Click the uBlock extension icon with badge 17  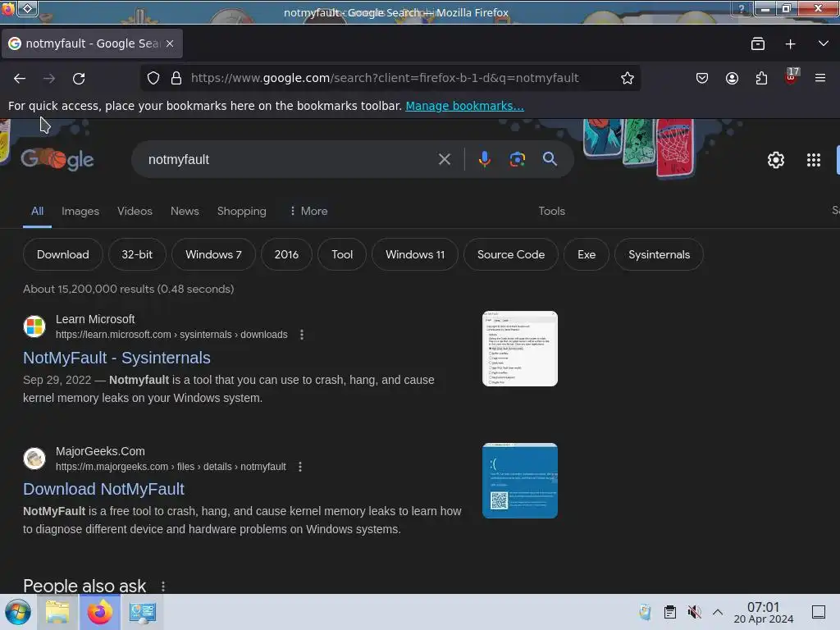pyautogui.click(x=792, y=76)
